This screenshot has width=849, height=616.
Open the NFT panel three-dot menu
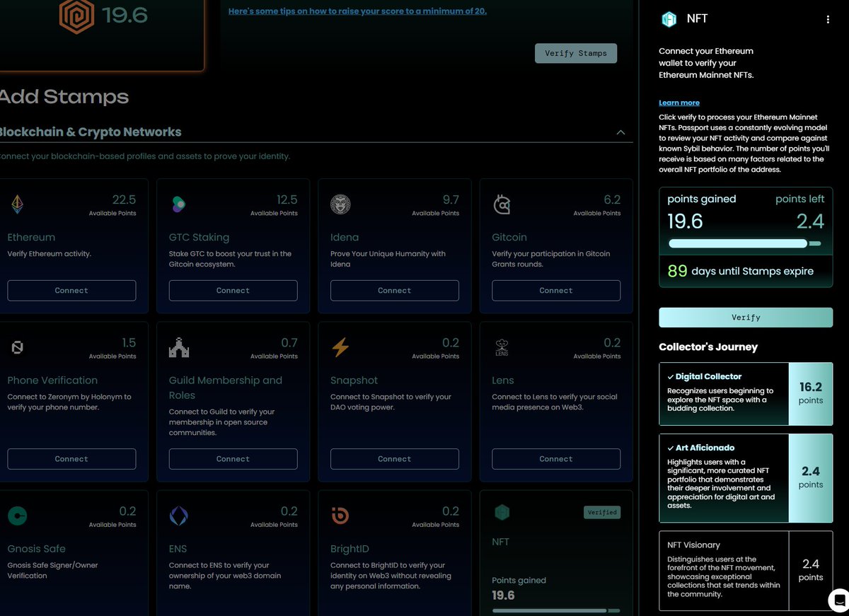click(828, 20)
